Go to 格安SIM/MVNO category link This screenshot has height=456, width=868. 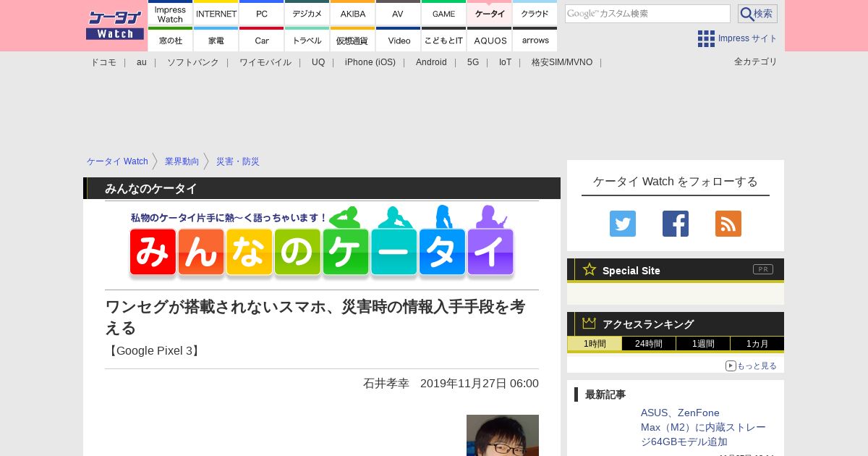pos(562,62)
